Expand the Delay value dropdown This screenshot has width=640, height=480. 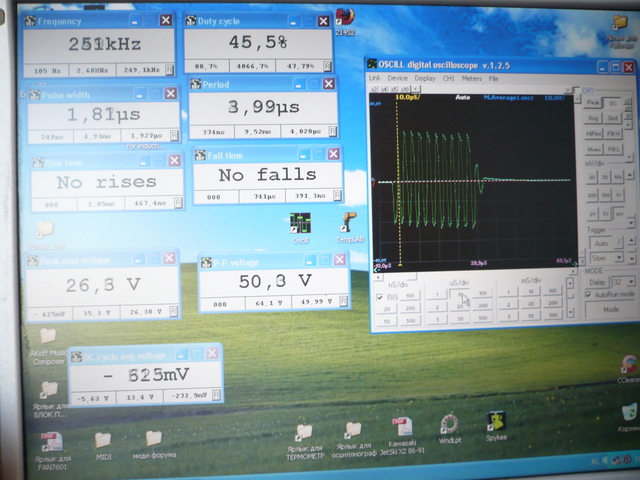point(629,283)
